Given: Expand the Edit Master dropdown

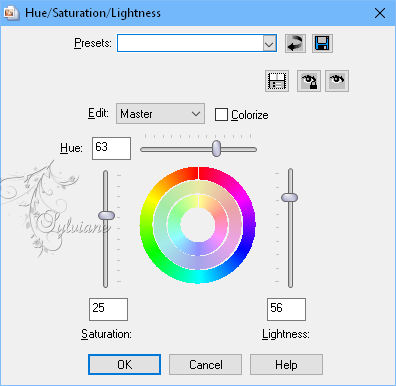Looking at the screenshot, I should click(160, 114).
